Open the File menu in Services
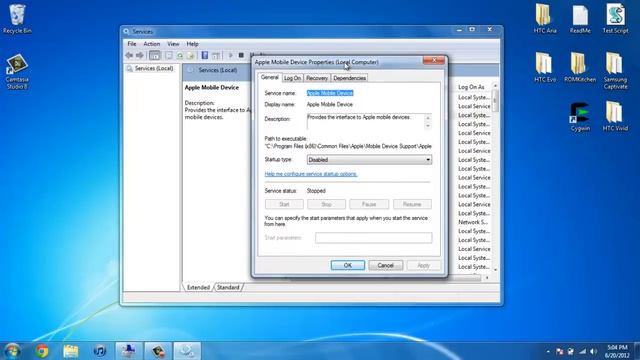The width and height of the screenshot is (640, 360). pyautogui.click(x=132, y=44)
